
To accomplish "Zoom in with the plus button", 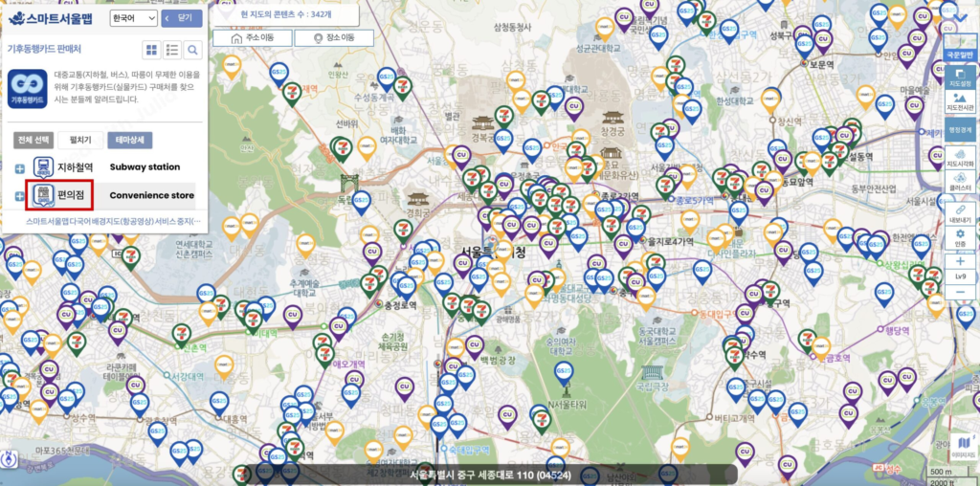I will tap(960, 261).
